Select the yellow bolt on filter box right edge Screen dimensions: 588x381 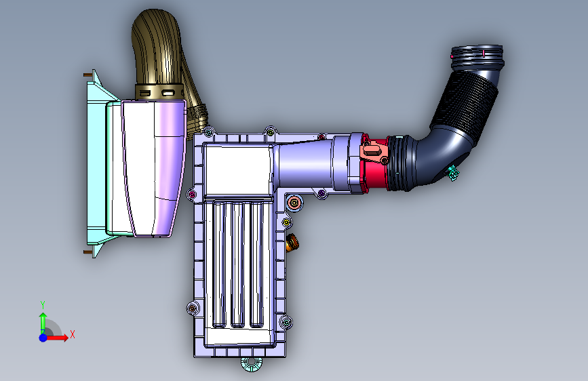coord(286,222)
